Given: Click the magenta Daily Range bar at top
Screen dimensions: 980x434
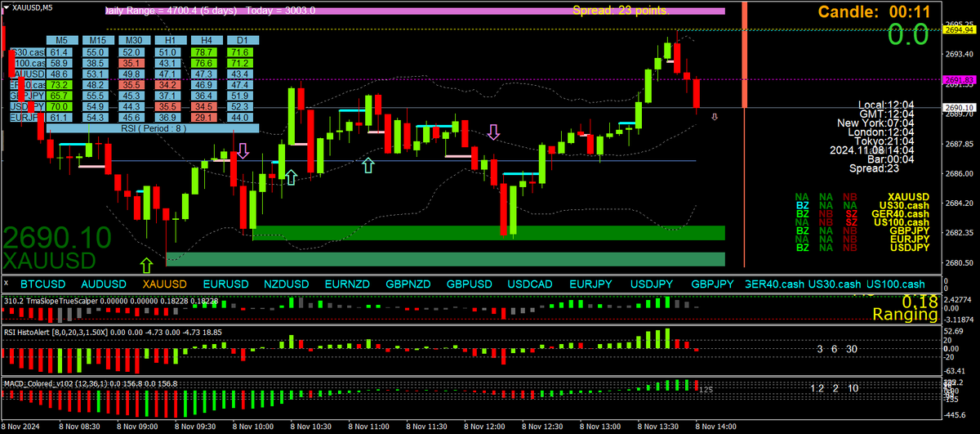Looking at the screenshot, I should coord(415,11).
